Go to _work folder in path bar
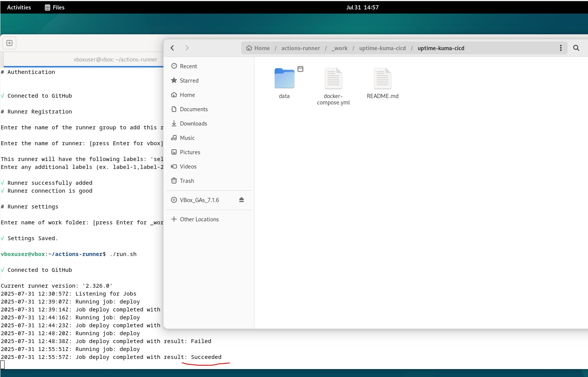 point(340,48)
